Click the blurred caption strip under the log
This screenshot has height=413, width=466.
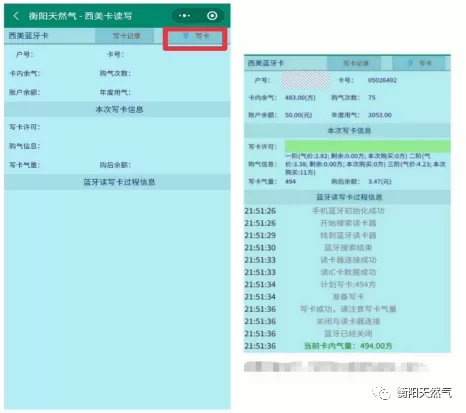[337, 367]
